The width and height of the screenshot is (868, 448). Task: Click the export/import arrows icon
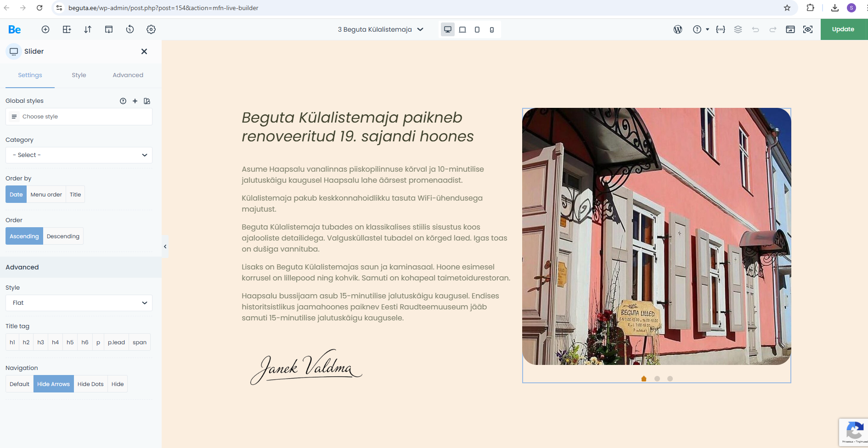[88, 29]
